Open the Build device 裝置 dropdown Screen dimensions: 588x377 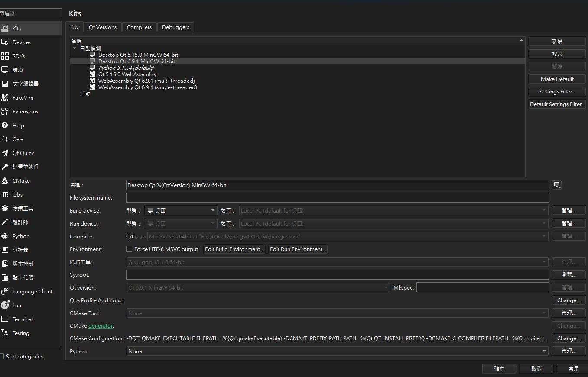pyautogui.click(x=393, y=210)
